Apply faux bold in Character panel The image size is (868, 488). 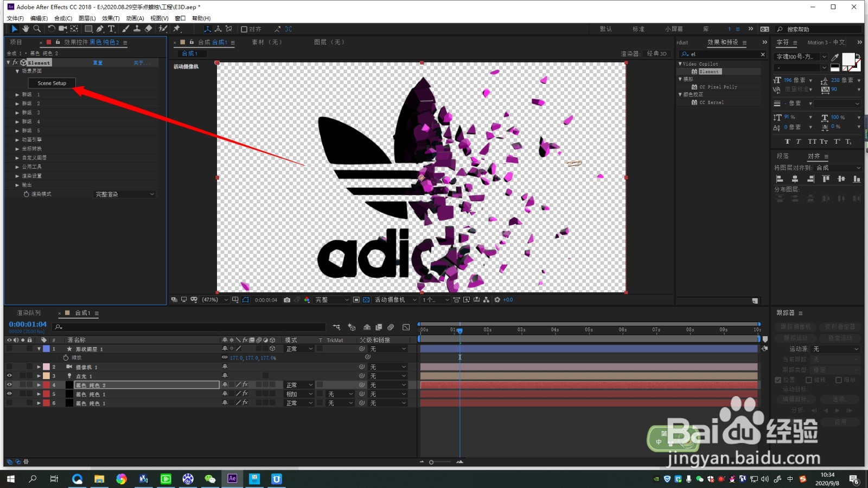[787, 142]
